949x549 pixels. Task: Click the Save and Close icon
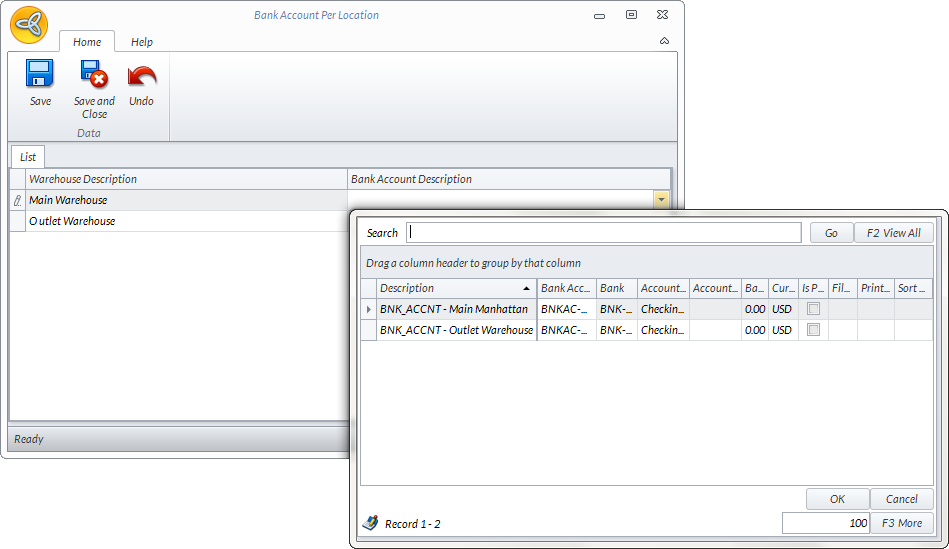coord(94,74)
